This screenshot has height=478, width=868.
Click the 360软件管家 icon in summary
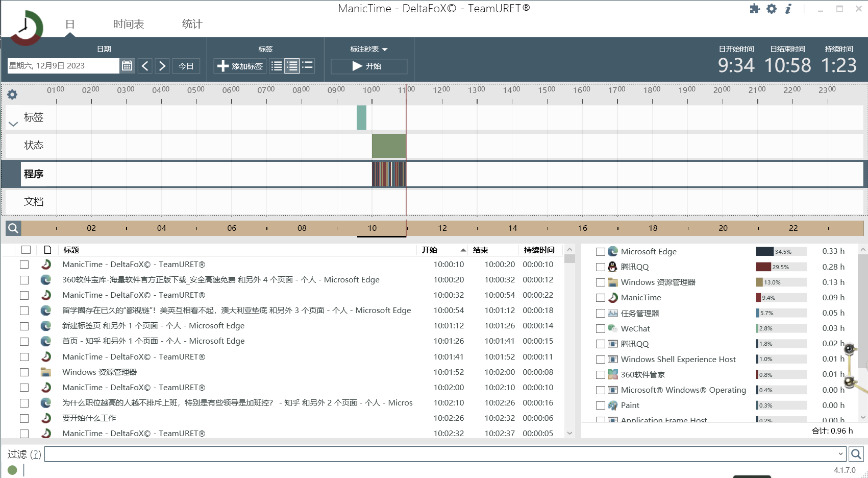(x=613, y=374)
